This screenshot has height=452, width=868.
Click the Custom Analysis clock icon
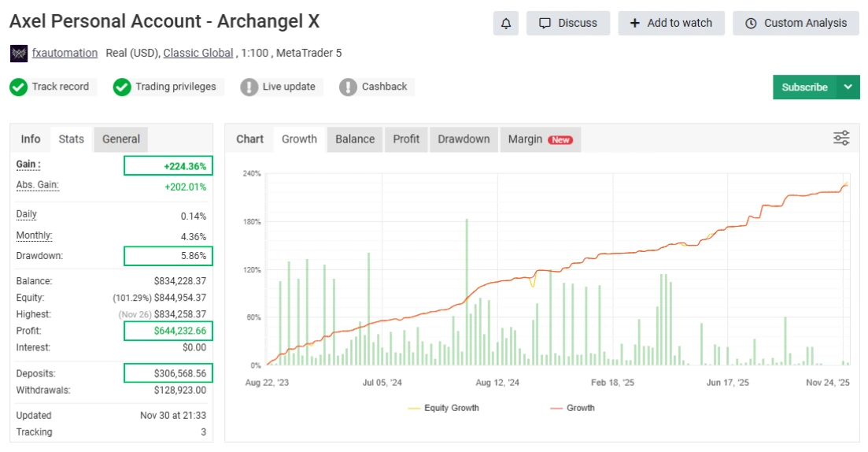[x=751, y=23]
